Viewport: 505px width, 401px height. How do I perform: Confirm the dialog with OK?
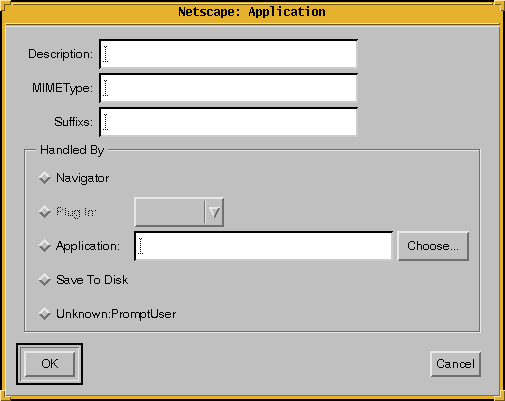[50, 364]
